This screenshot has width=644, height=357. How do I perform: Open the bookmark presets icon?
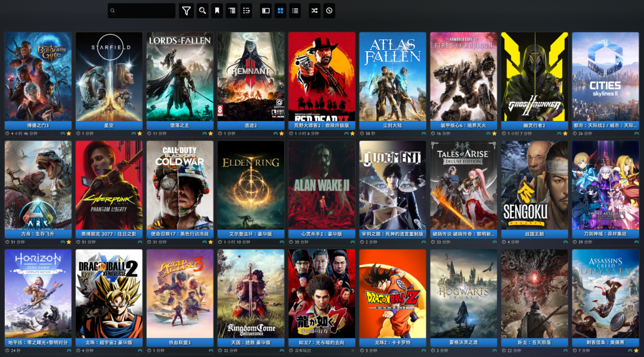tap(217, 11)
